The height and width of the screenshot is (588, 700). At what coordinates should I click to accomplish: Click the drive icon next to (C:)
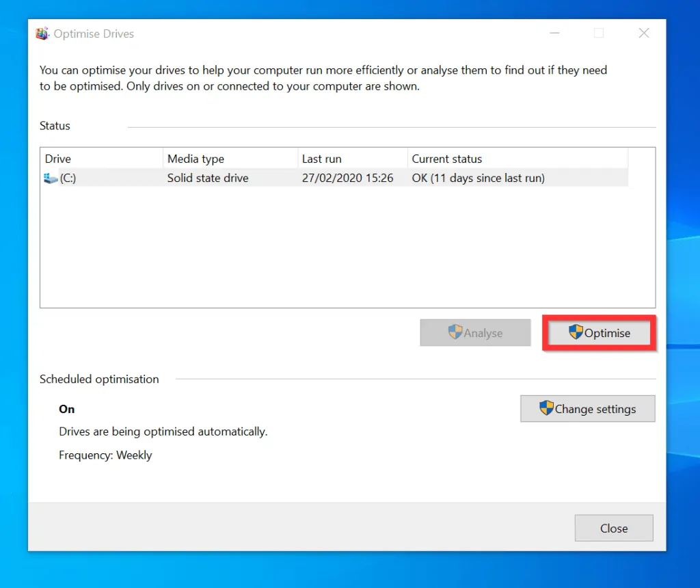[49, 178]
